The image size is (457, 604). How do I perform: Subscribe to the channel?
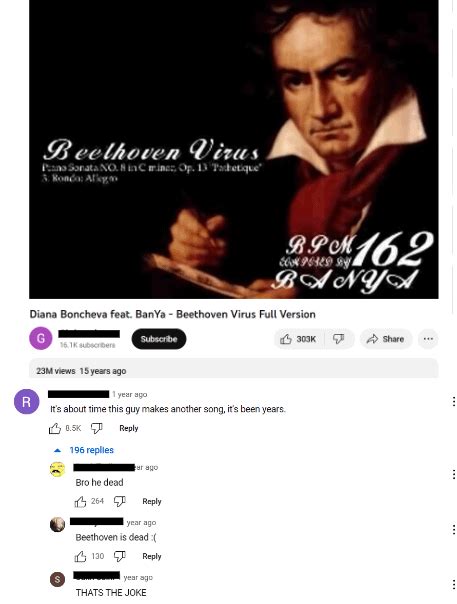click(159, 339)
